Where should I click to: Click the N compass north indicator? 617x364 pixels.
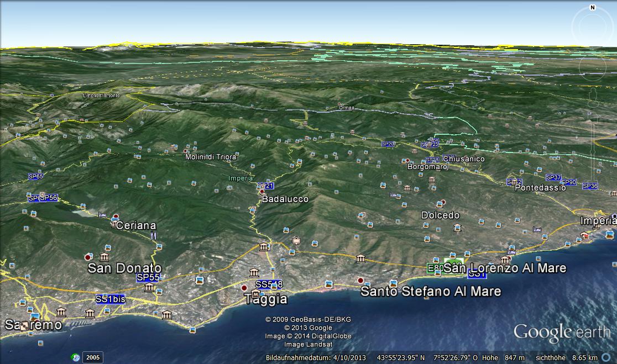click(x=592, y=8)
